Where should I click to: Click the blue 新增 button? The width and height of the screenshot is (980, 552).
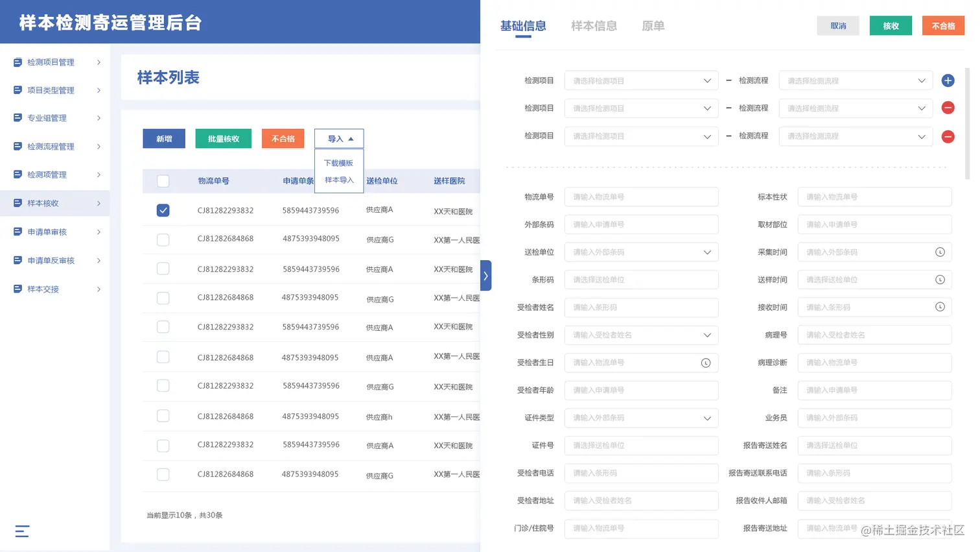click(x=164, y=139)
